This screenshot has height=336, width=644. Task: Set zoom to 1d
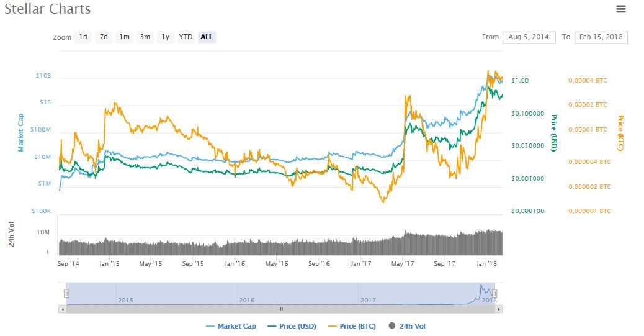(83, 37)
